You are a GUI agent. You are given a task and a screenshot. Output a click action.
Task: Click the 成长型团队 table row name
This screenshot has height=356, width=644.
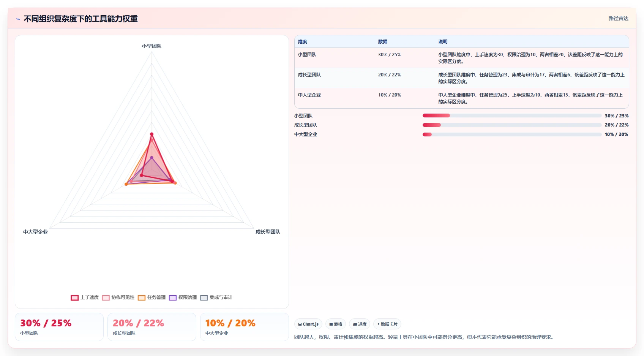[309, 75]
